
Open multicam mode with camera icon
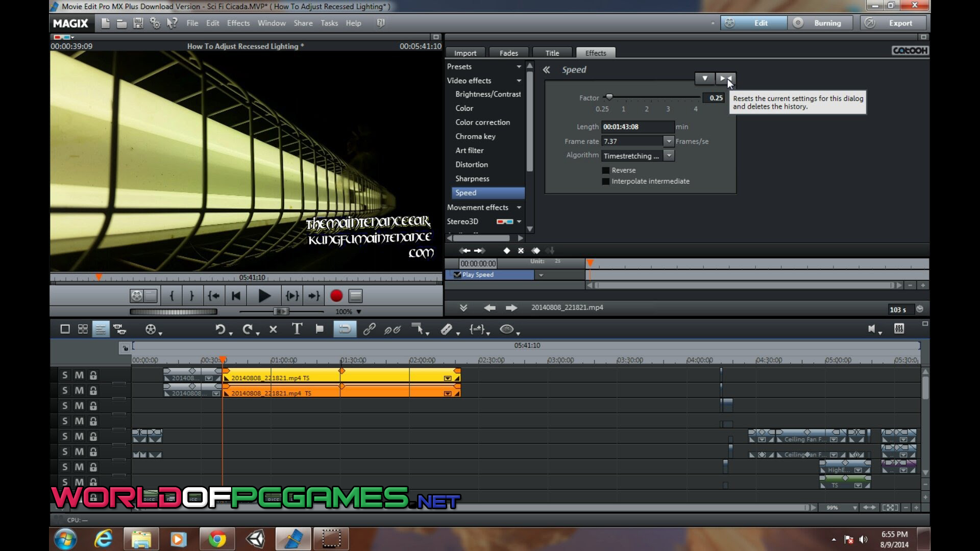click(119, 329)
